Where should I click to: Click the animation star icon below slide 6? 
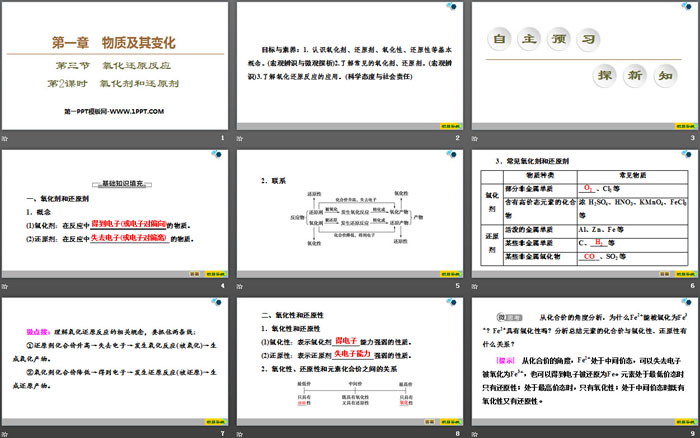[475, 286]
